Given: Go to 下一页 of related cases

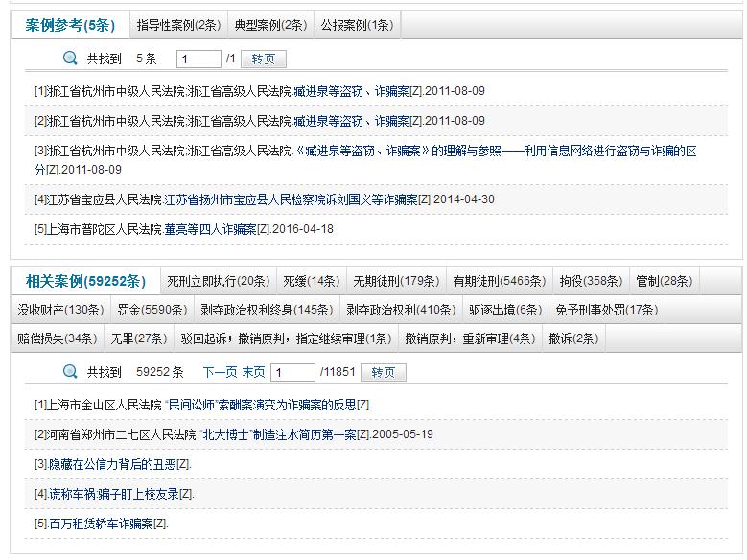Looking at the screenshot, I should [221, 372].
